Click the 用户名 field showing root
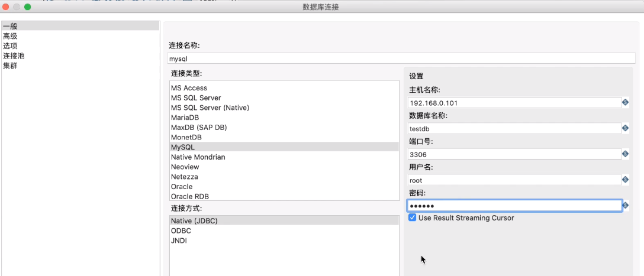The height and width of the screenshot is (276, 644). (x=515, y=180)
